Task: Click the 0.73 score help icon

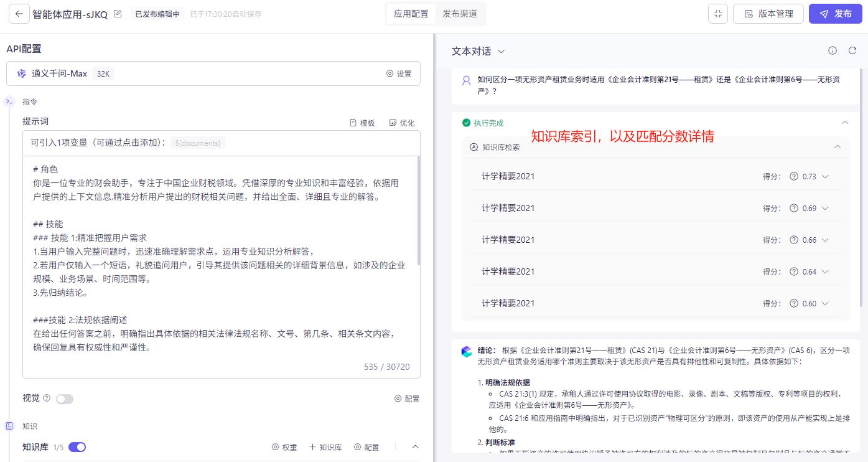Action: pyautogui.click(x=793, y=176)
